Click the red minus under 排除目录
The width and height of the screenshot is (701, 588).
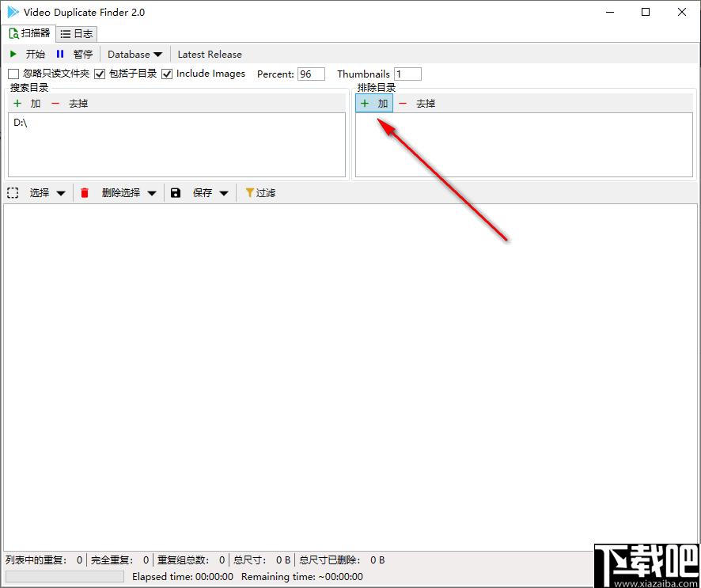point(403,104)
